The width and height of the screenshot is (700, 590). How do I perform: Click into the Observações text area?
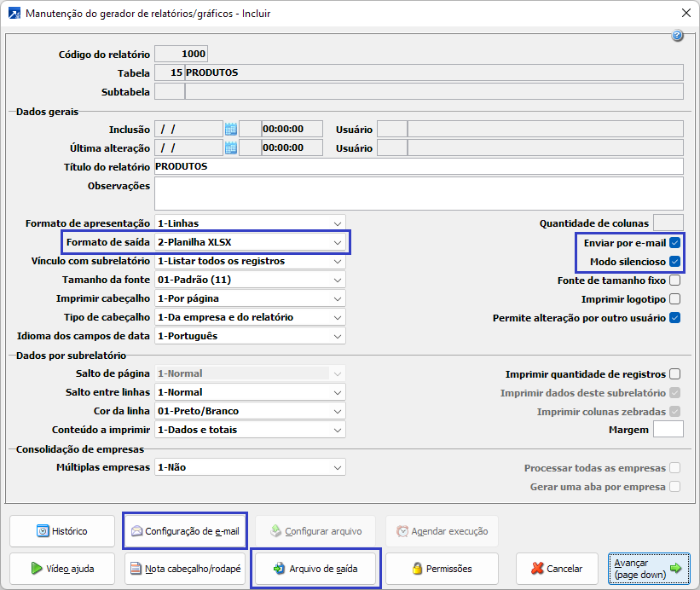click(418, 194)
